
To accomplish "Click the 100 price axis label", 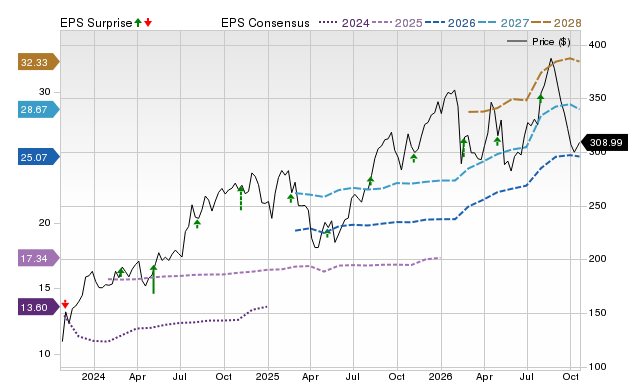I will point(598,366).
